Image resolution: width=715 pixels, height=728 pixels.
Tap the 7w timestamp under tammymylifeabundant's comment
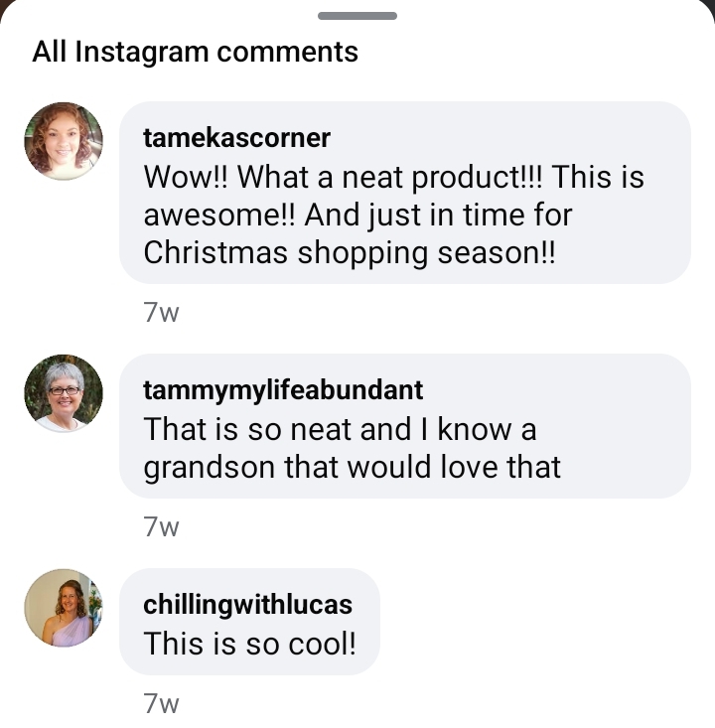tap(161, 527)
